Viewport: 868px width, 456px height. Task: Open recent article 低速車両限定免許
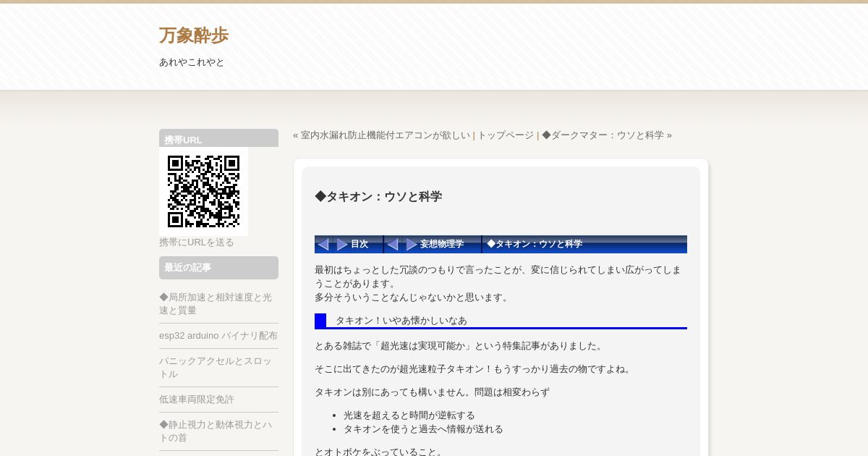197,400
